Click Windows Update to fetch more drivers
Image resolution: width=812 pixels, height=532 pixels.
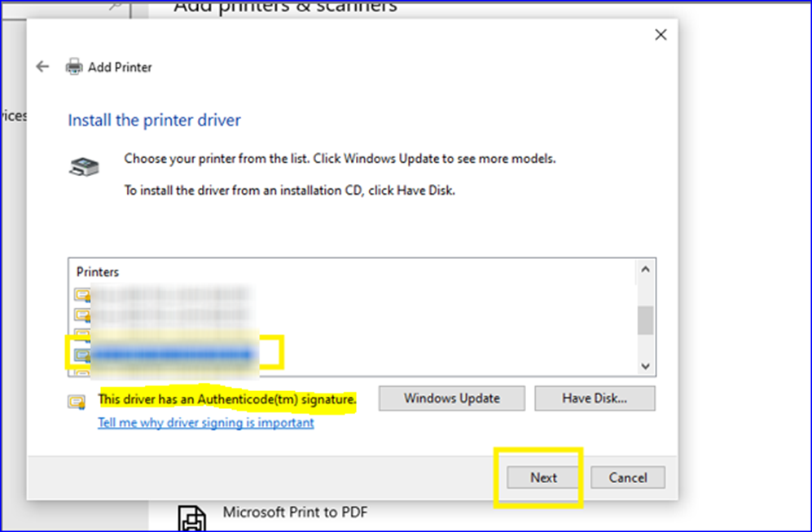coord(451,398)
